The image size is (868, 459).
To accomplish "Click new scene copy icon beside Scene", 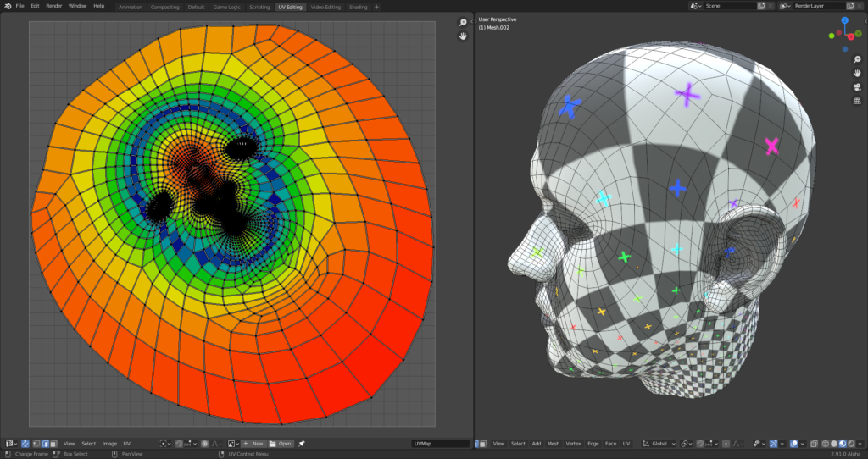I will [x=761, y=6].
